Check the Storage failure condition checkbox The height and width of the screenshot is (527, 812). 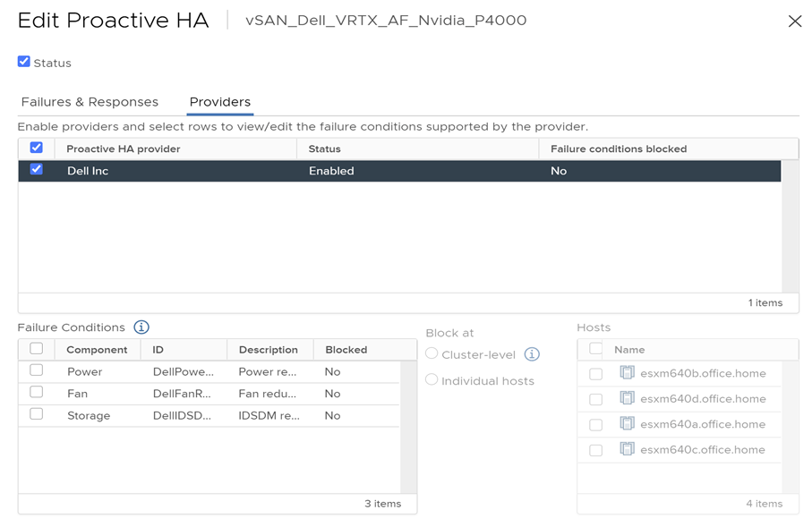coord(36,413)
